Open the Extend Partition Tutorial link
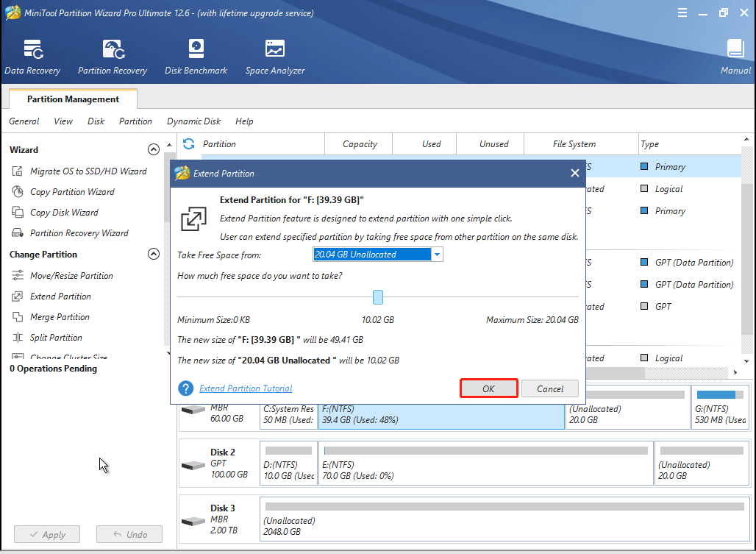756x554 pixels. [246, 388]
